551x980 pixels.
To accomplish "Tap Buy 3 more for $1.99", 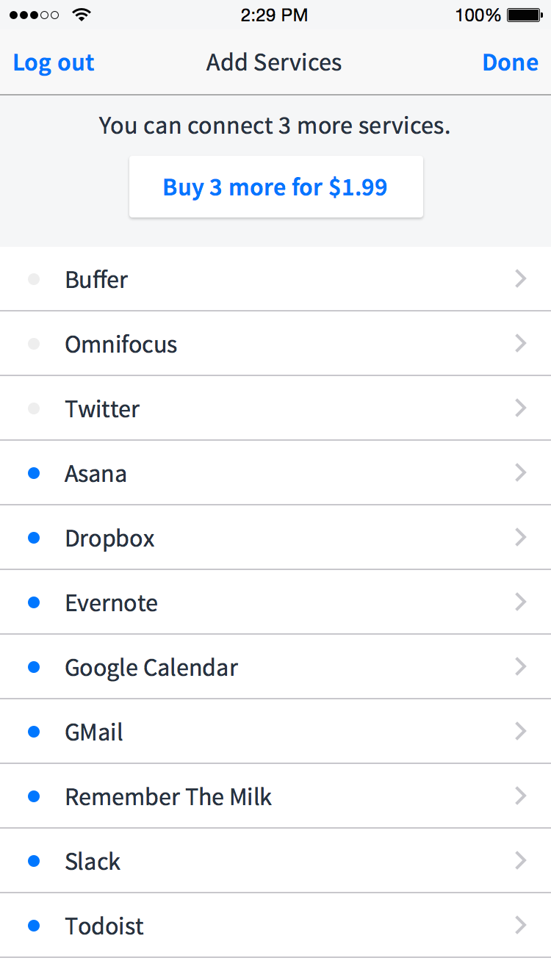I will pos(275,187).
